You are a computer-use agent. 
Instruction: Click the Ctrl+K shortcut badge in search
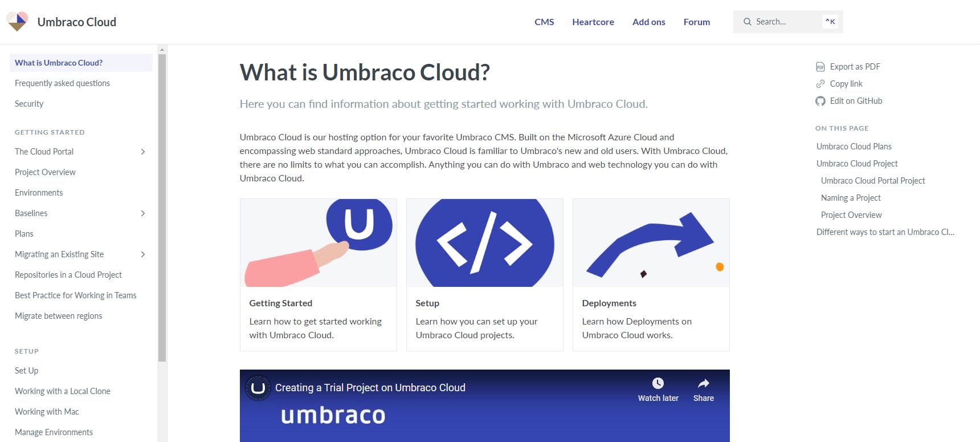coord(830,22)
